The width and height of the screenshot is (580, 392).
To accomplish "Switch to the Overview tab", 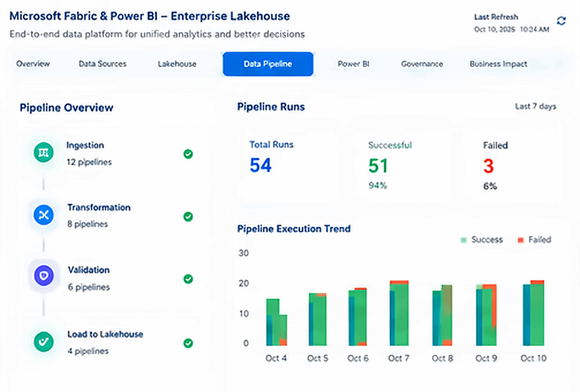I will [33, 64].
